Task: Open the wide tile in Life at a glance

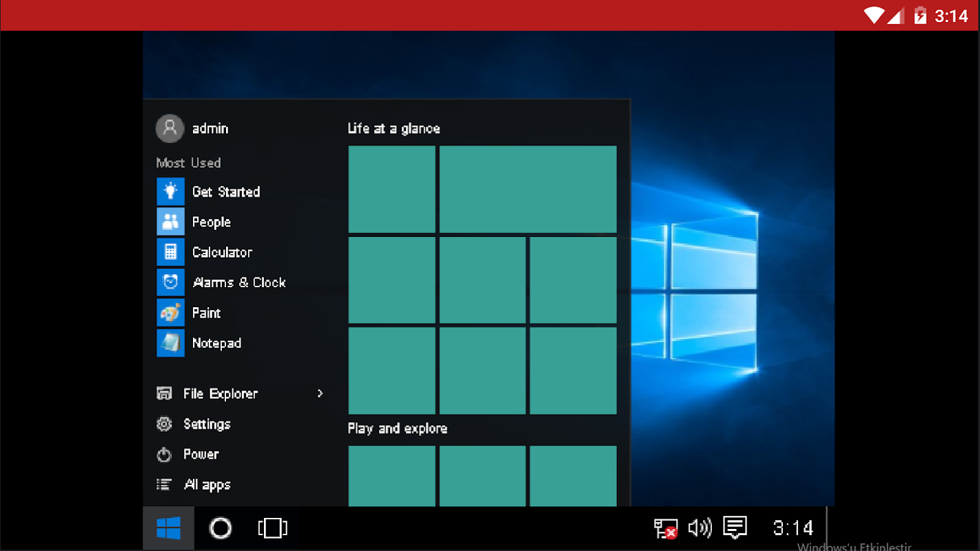Action: pos(528,189)
